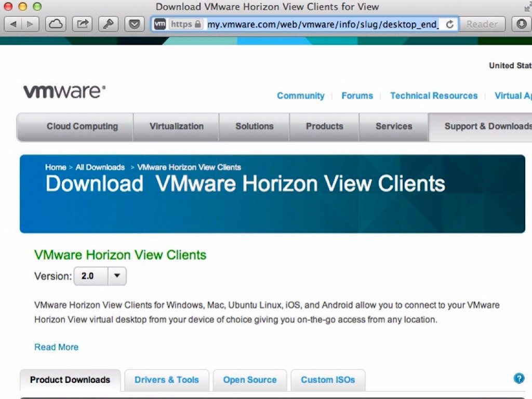Show Safari downloads with the arrow icon
Viewport: 532px width, 399px height.
522,24
